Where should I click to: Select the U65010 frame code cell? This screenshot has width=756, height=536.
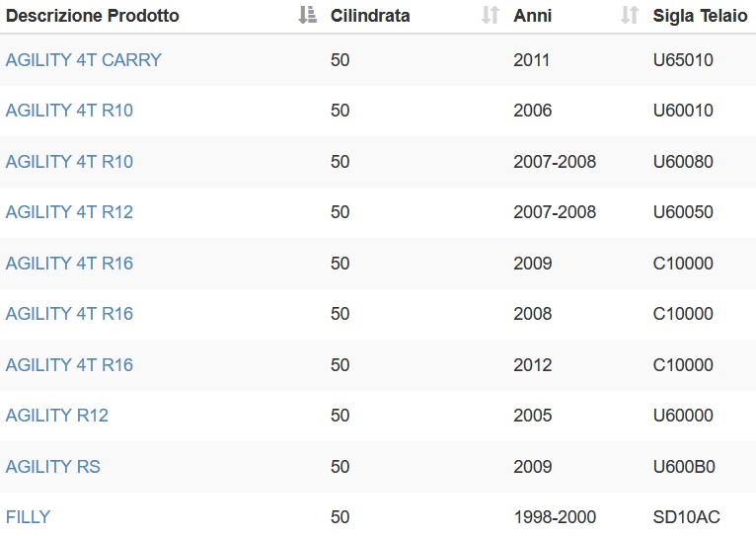[683, 60]
